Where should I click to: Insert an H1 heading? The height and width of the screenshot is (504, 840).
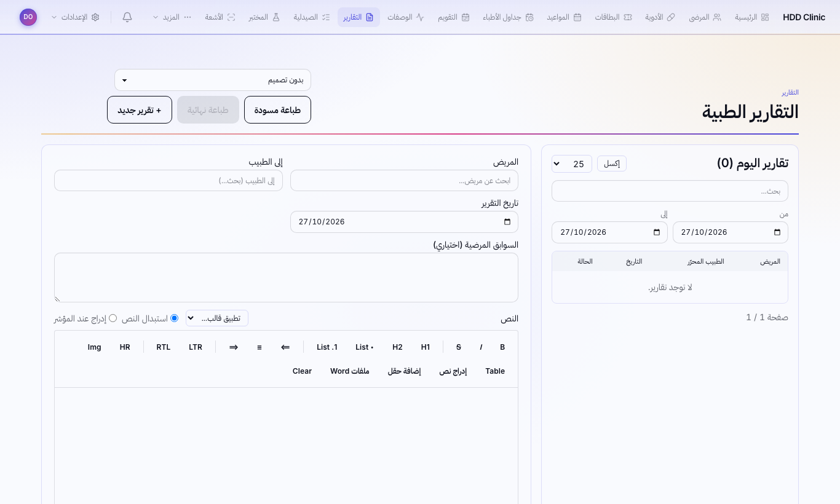(426, 347)
